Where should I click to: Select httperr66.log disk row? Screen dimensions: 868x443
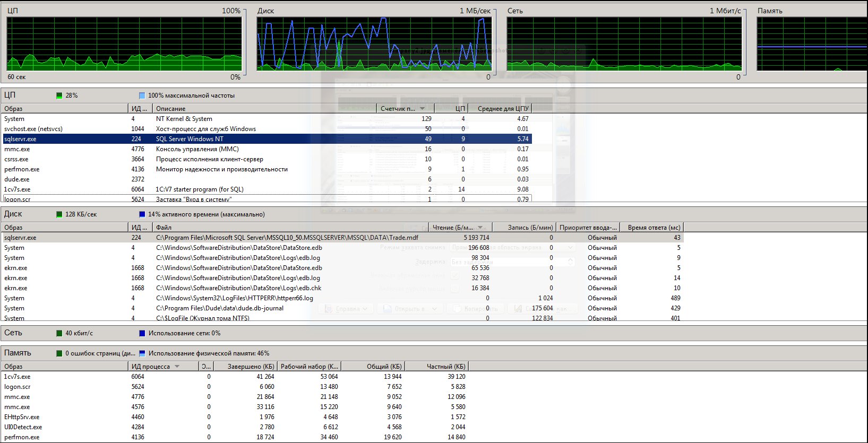pos(342,298)
